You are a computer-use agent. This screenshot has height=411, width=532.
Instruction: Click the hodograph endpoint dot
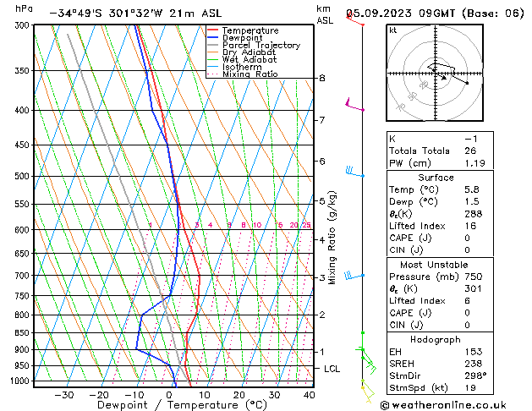pyautogui.click(x=468, y=83)
